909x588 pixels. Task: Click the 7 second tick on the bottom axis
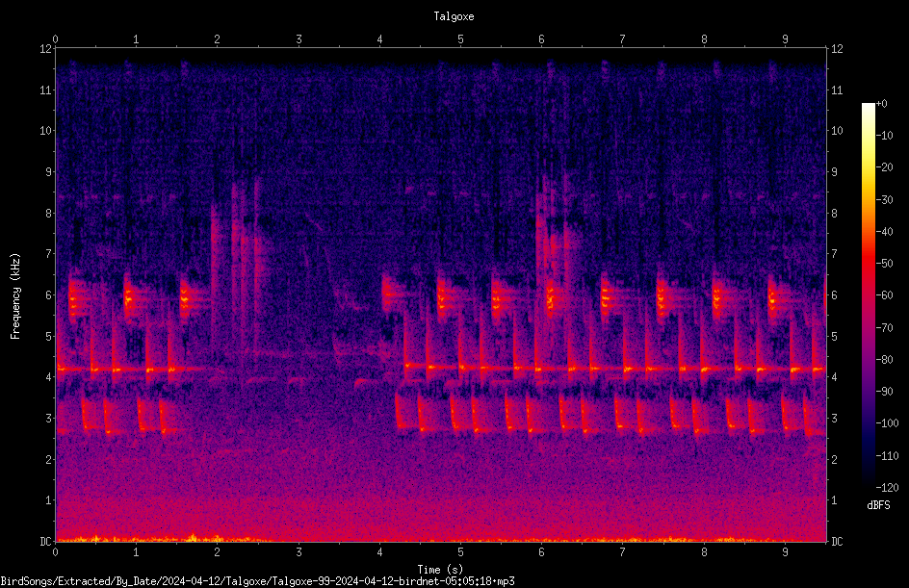[x=622, y=552]
